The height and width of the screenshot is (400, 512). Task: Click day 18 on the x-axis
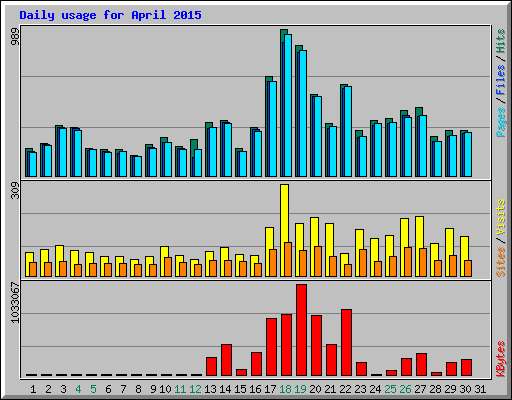(285, 389)
